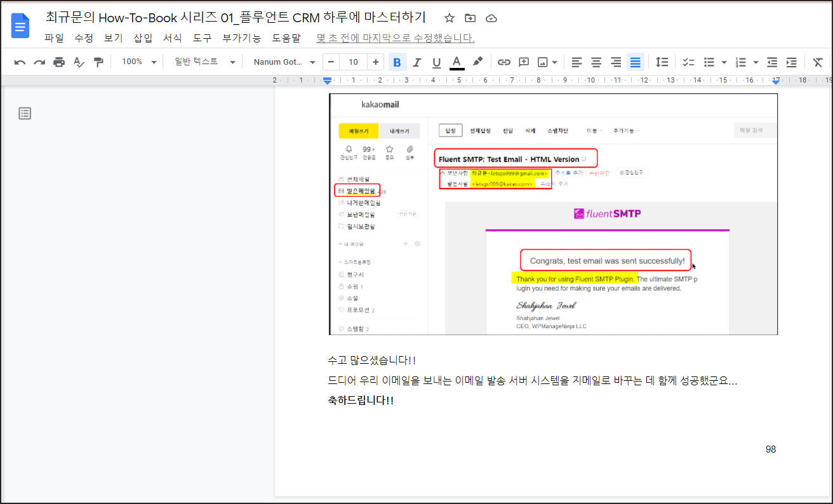Select the embedded kakaomail screenshot image
This screenshot has height=504, width=833.
[553, 214]
